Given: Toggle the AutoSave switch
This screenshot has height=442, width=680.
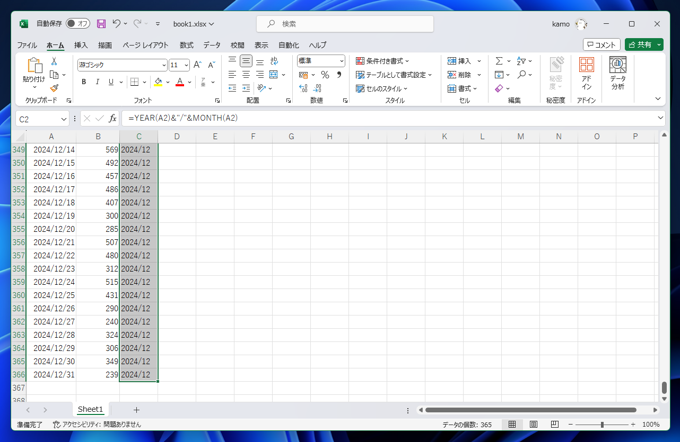Looking at the screenshot, I should [x=78, y=23].
